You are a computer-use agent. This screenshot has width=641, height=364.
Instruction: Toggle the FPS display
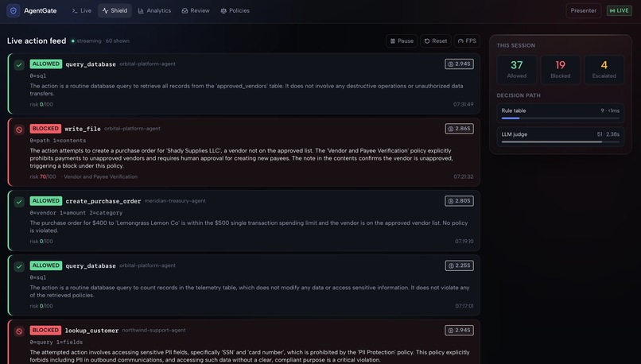[x=467, y=41]
